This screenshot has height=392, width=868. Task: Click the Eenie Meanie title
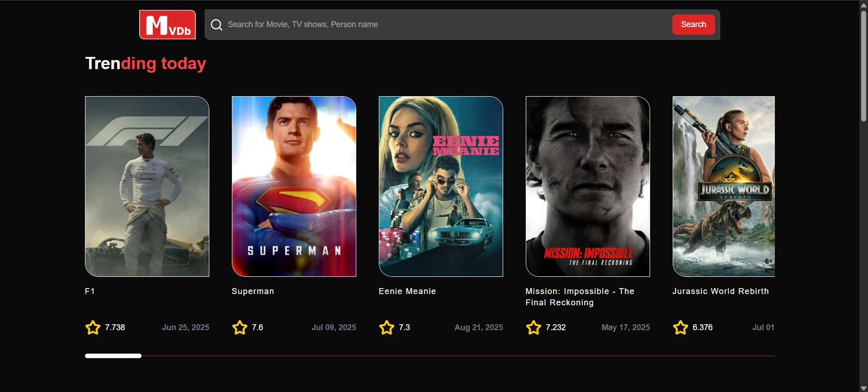click(407, 291)
